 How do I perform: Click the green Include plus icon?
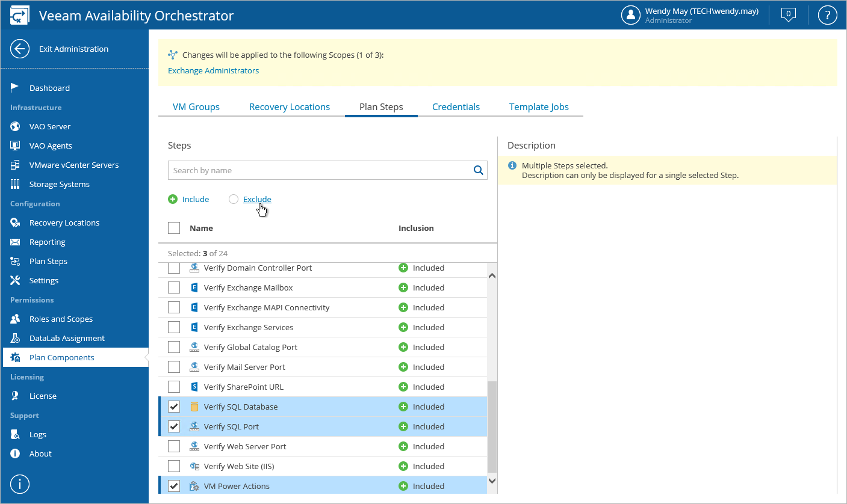pos(173,199)
